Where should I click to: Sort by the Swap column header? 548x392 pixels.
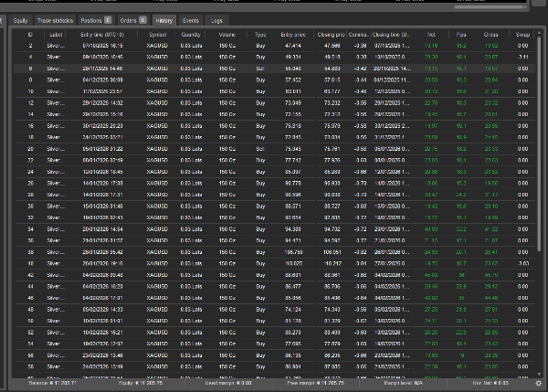522,35
